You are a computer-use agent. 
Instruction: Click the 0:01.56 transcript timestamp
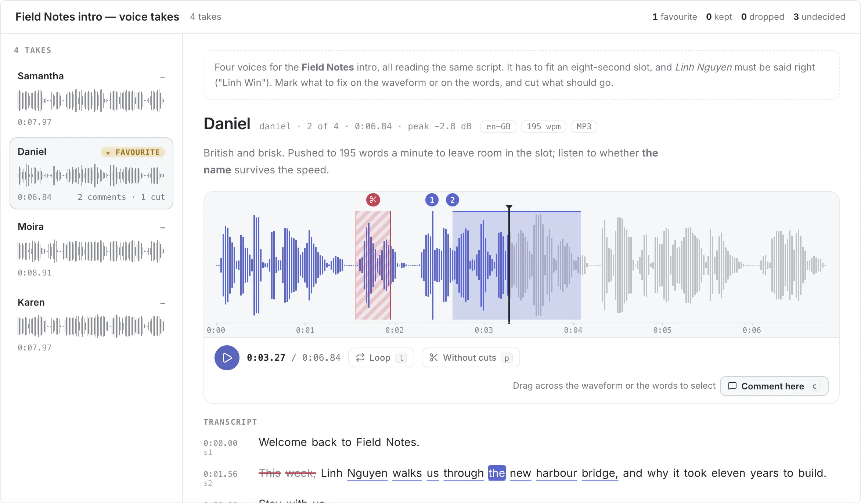[220, 474]
